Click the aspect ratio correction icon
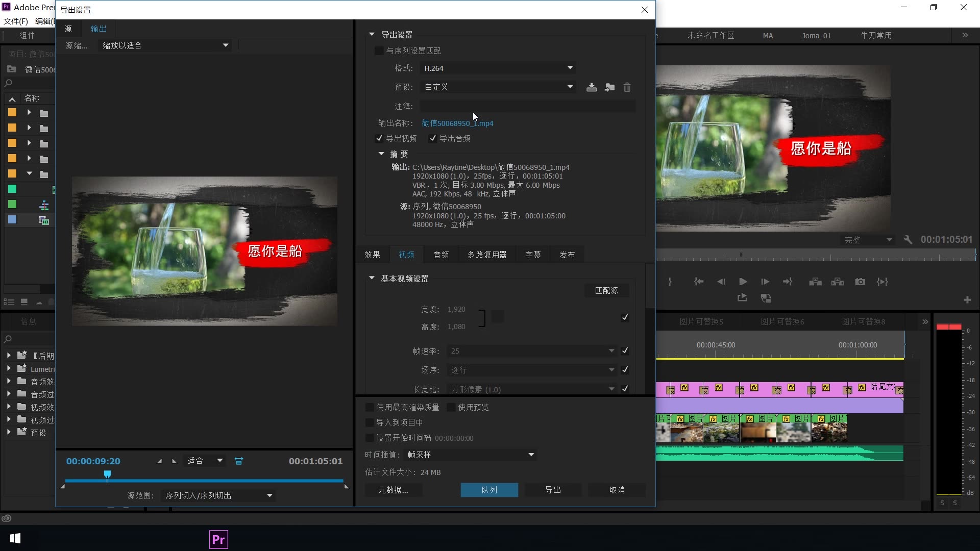Viewport: 980px width, 551px height. pyautogui.click(x=238, y=461)
